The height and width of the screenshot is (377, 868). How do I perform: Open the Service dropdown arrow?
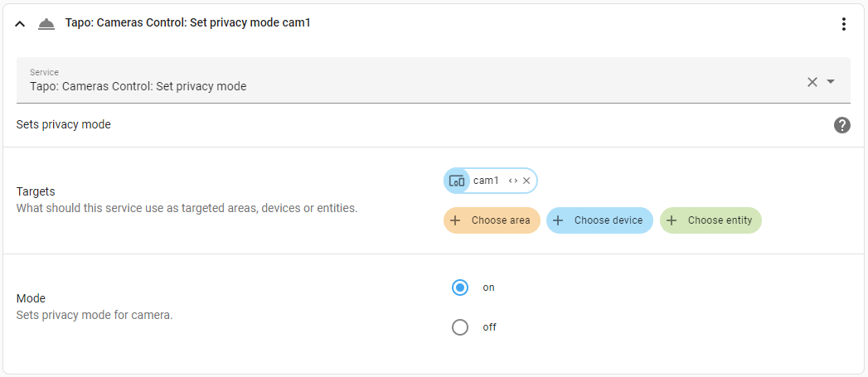(831, 81)
